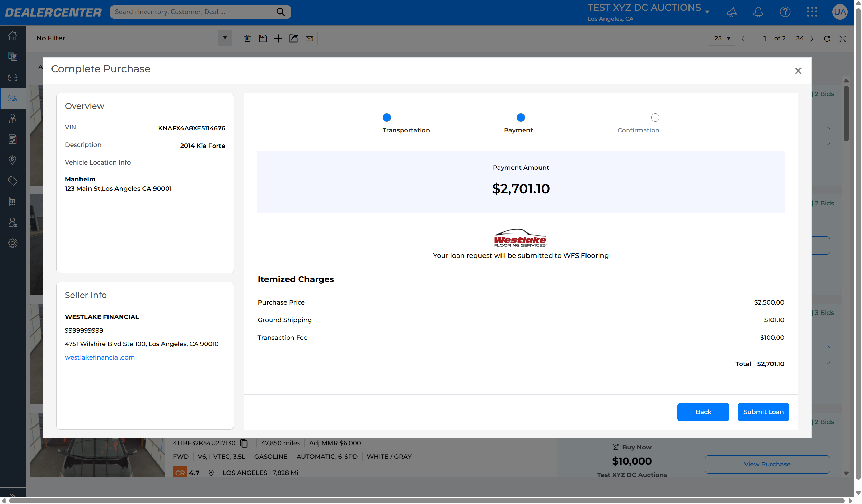
Task: Open the settings gear in sidebar
Action: [x=12, y=243]
